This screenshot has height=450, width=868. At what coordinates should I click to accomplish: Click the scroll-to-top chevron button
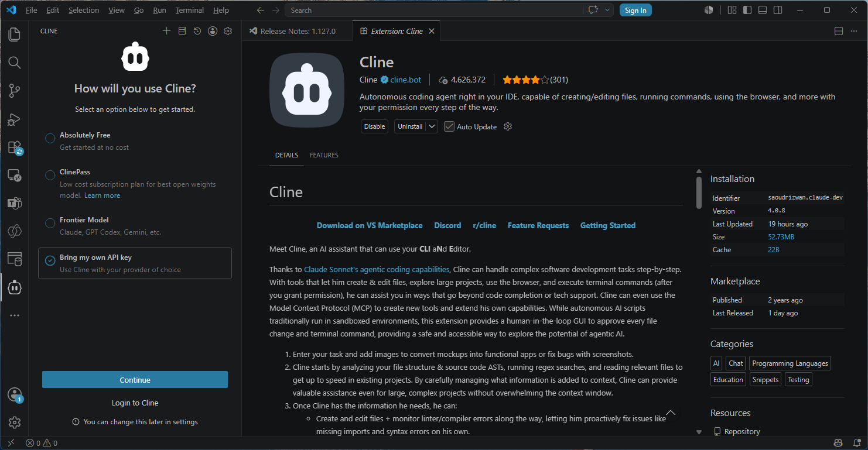(671, 413)
